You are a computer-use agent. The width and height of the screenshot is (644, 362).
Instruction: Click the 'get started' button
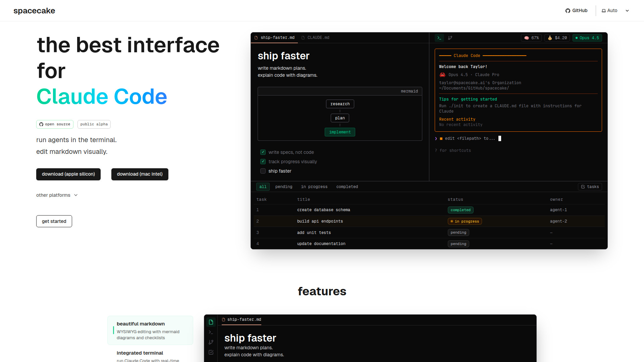[54, 221]
